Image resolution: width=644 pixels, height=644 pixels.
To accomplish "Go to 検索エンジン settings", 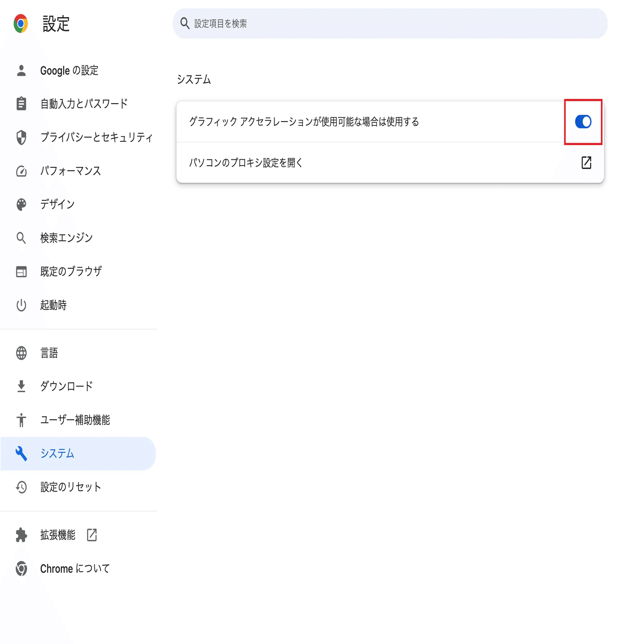I will 66,238.
